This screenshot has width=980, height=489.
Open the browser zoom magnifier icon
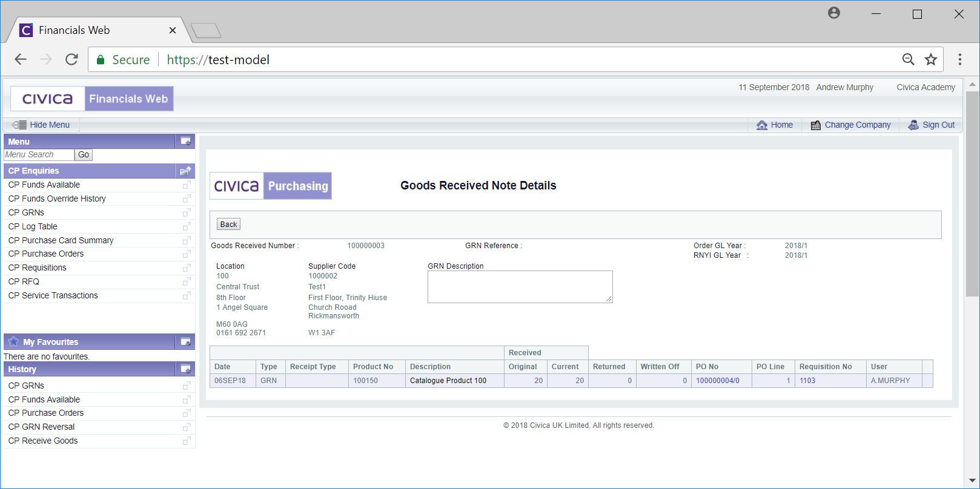coord(908,59)
